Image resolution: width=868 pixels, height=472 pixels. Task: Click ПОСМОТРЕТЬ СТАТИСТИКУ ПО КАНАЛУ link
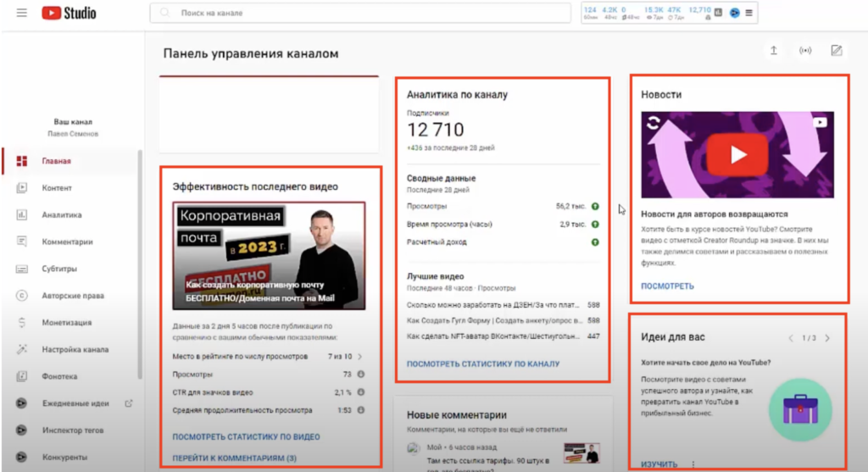click(x=483, y=364)
